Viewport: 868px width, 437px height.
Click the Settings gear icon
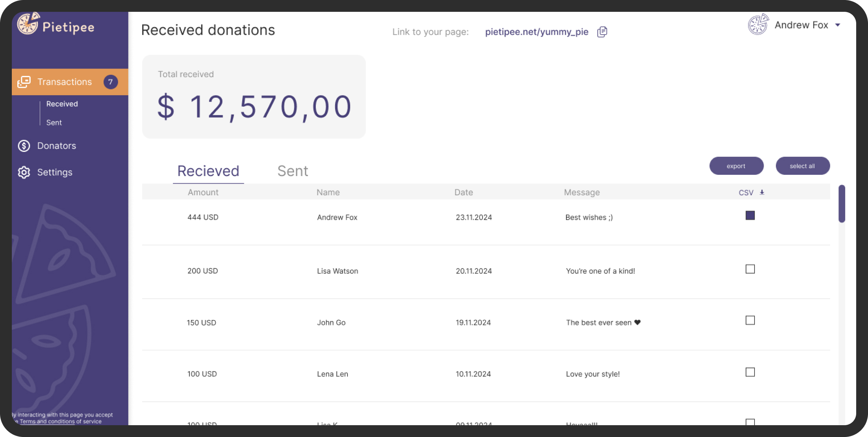coord(24,172)
